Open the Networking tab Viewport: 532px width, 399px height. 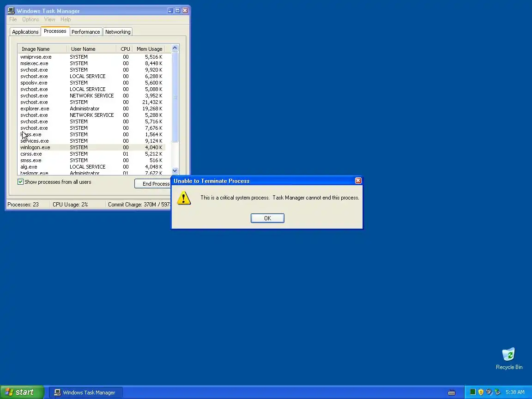(x=118, y=32)
